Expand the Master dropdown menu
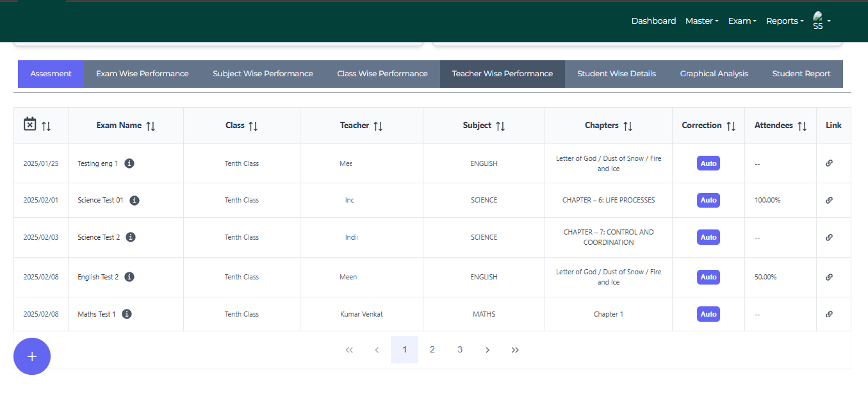 click(701, 21)
